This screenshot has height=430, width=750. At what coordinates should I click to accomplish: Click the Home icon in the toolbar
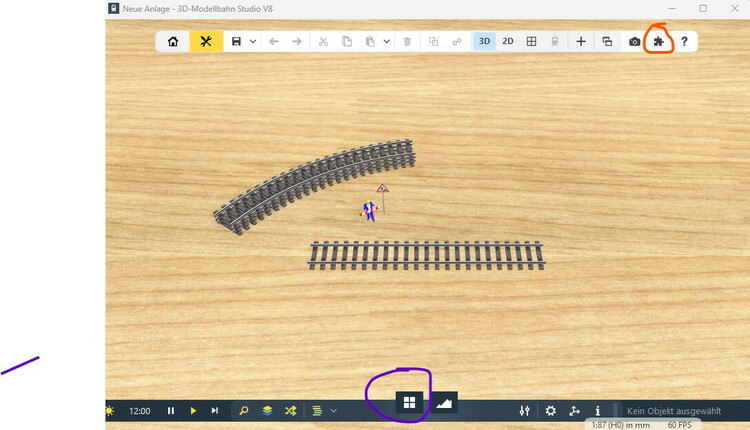coord(173,42)
